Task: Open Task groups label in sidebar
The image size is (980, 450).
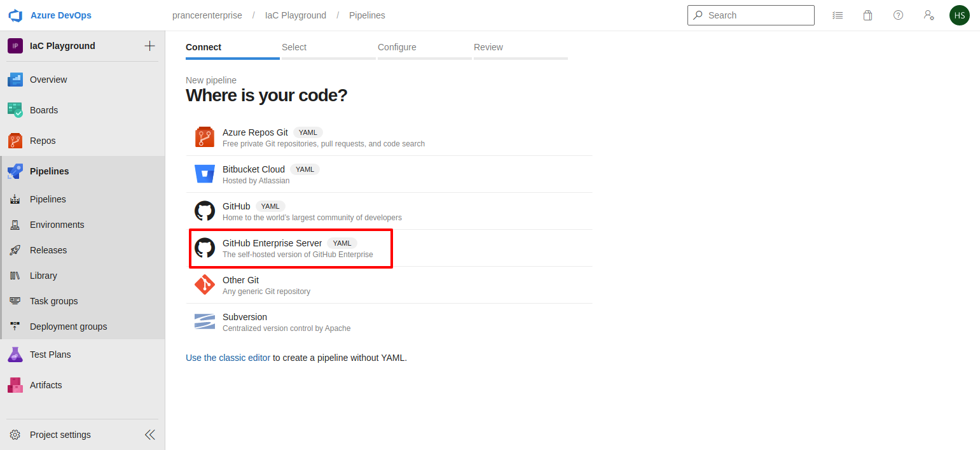Action: (54, 301)
